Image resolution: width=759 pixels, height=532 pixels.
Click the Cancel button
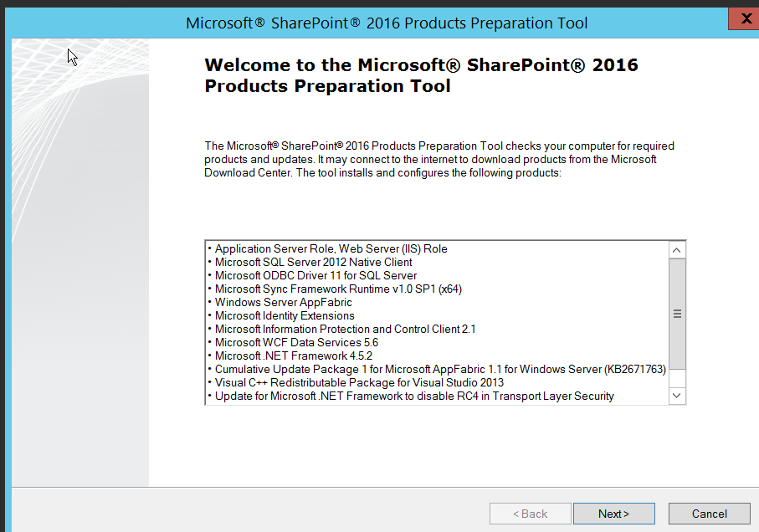pyautogui.click(x=709, y=514)
